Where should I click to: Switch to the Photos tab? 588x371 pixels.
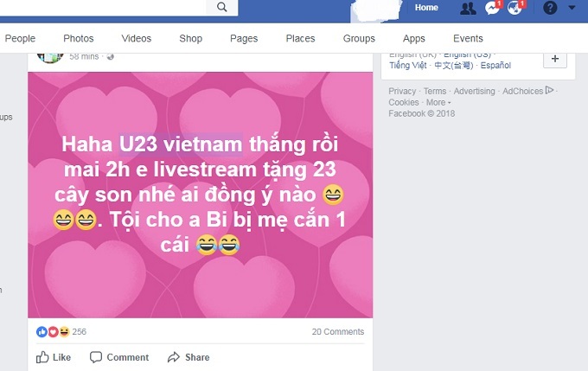click(79, 38)
